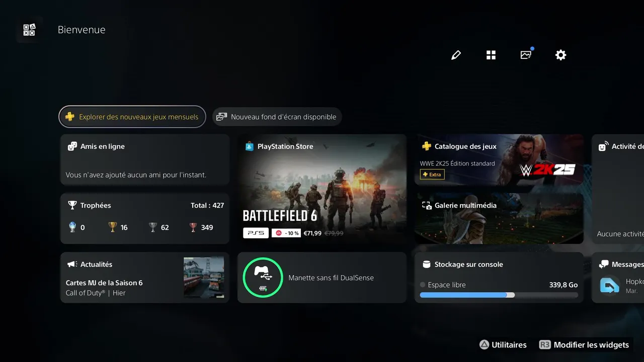Open the four-square grid icon
The height and width of the screenshot is (362, 644).
(x=491, y=55)
